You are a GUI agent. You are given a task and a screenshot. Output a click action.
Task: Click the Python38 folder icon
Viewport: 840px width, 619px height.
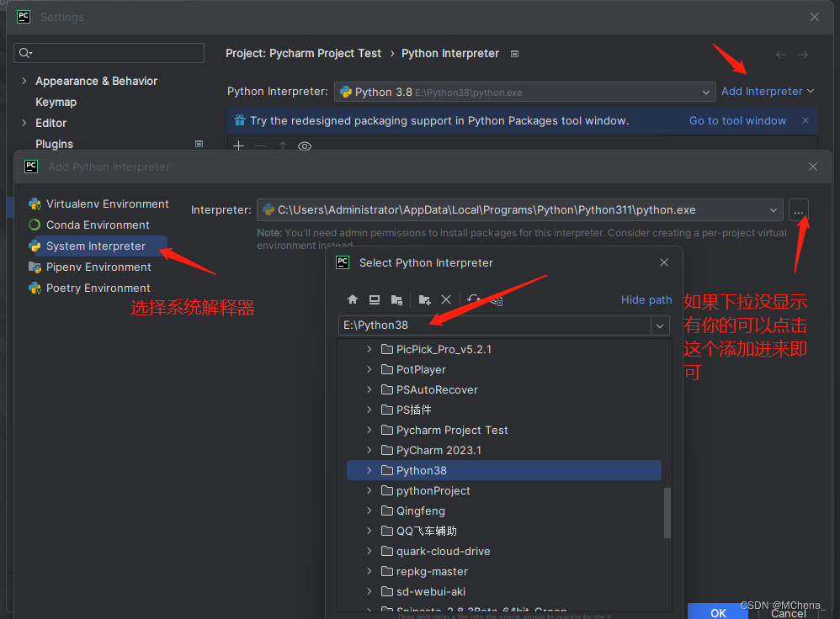point(387,470)
